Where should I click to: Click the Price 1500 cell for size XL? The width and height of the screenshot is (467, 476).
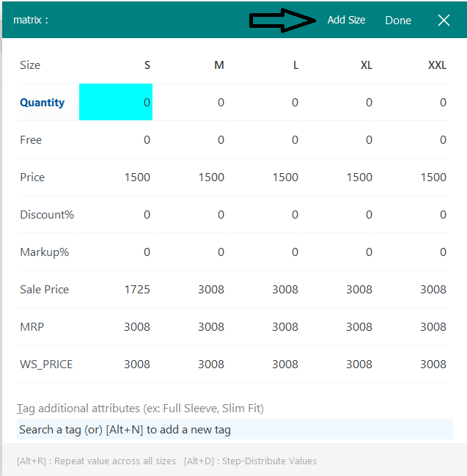(338, 177)
